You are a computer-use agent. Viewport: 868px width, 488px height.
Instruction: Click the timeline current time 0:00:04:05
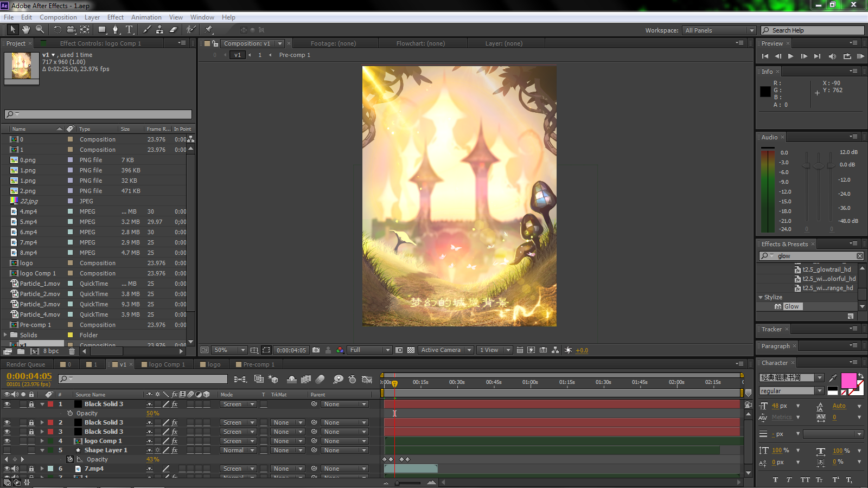click(29, 376)
